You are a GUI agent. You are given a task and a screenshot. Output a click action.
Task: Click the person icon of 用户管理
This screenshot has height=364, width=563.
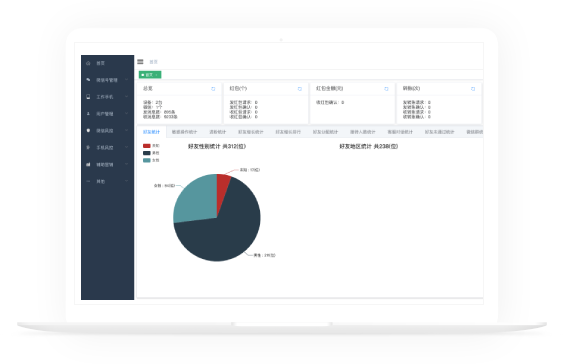coord(88,113)
